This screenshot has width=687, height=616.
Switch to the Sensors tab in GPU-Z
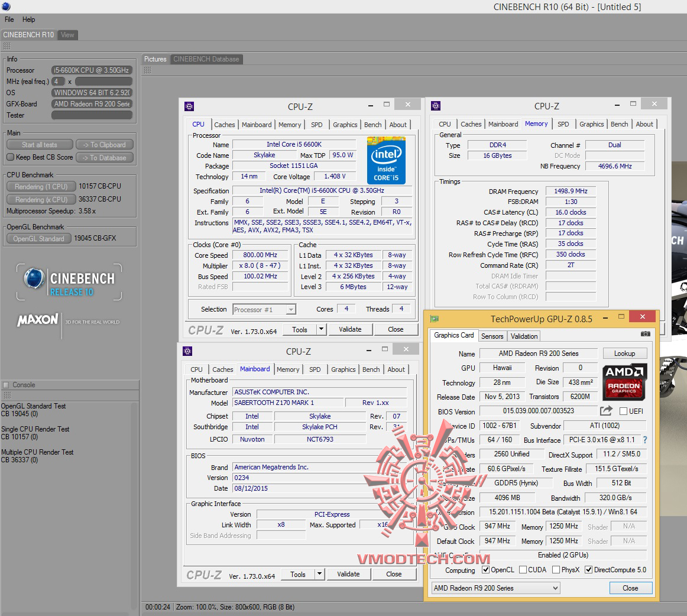point(492,336)
